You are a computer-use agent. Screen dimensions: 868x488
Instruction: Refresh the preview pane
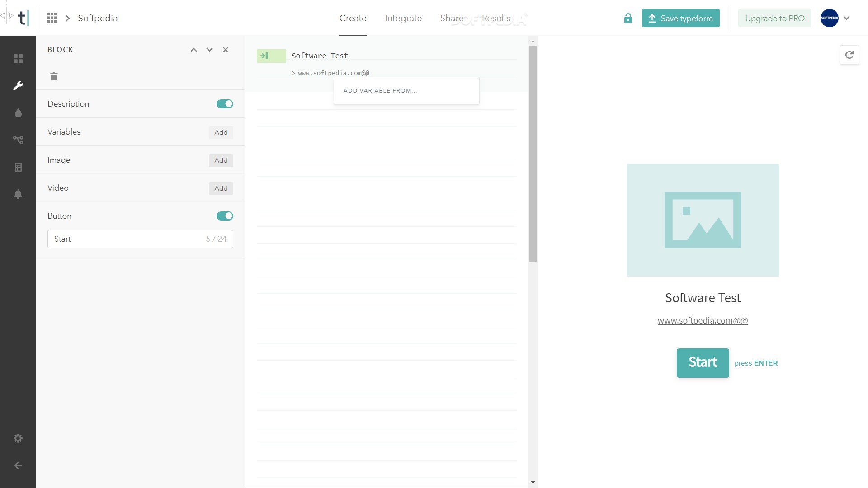click(x=849, y=55)
